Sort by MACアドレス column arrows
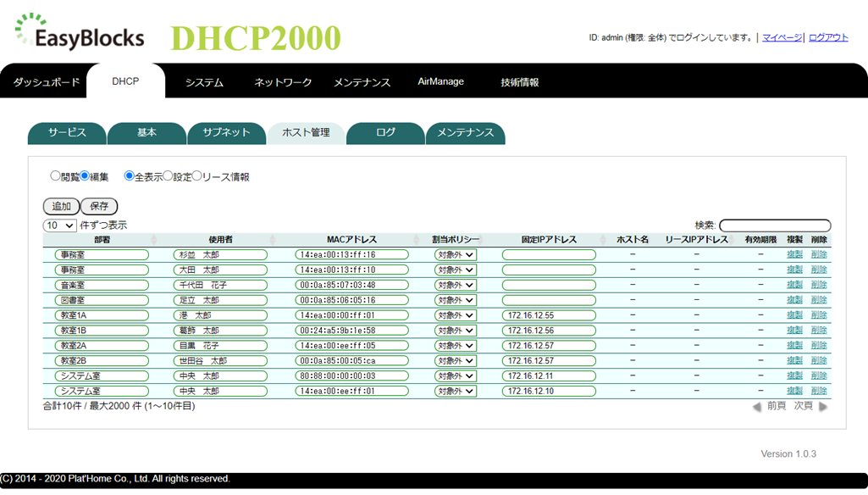Viewport: 868px width, 495px height. 417,240
